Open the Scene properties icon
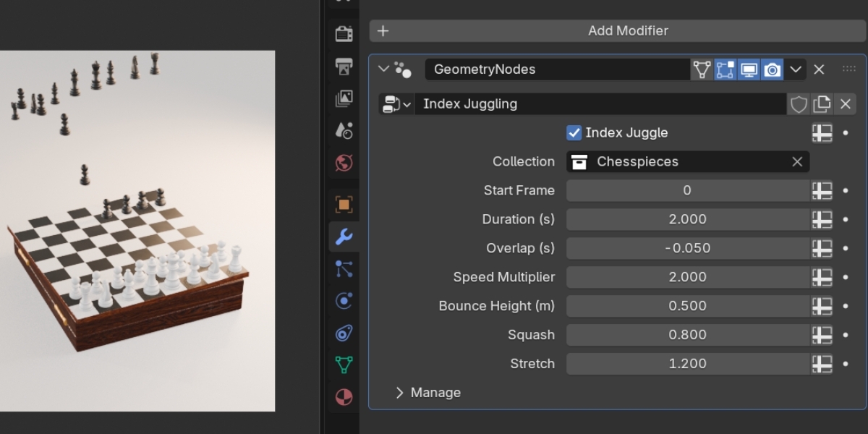The image size is (868, 434). [344, 131]
